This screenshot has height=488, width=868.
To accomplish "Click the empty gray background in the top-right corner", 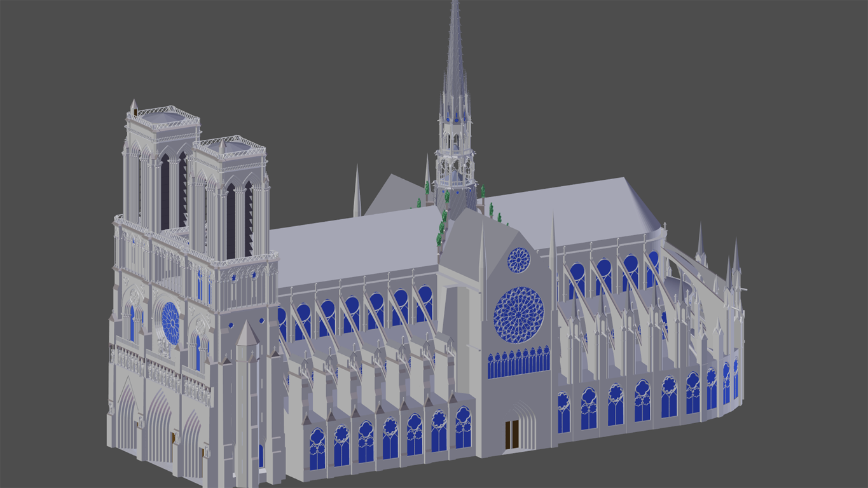I will [x=795, y=51].
